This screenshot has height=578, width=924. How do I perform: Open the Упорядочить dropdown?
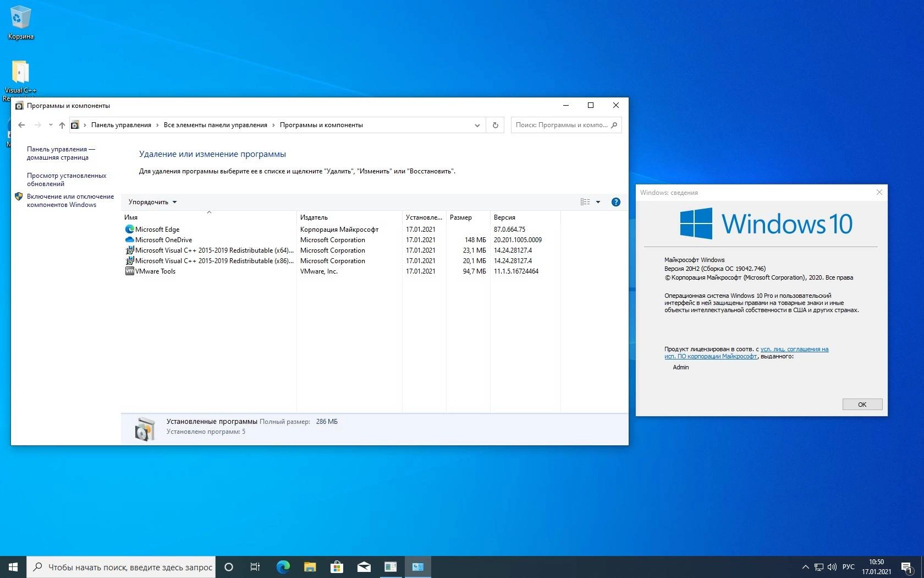tap(152, 202)
